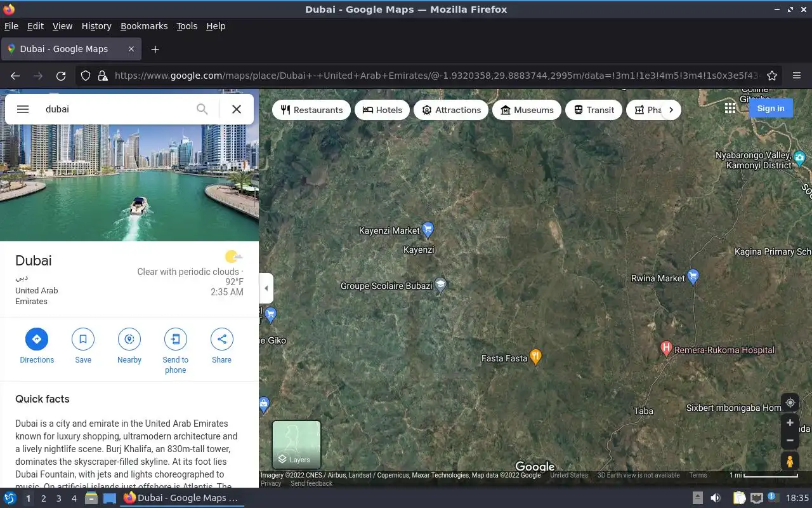Click the Privacy link

[271, 483]
